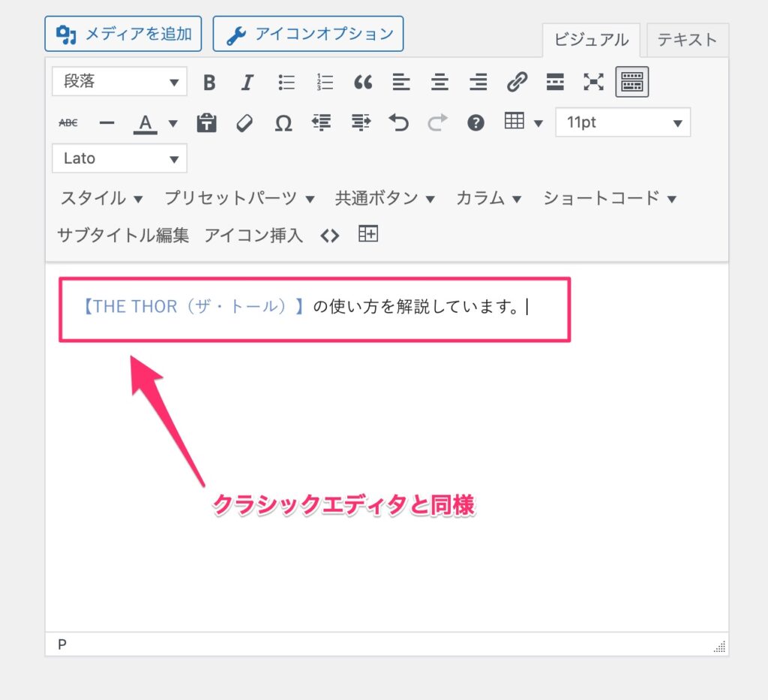Open the 11pt font size dropdown
The height and width of the screenshot is (700, 768).
coord(622,122)
